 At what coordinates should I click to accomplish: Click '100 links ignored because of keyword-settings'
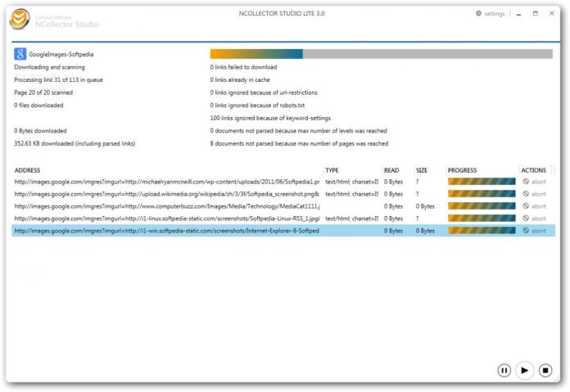pos(270,118)
